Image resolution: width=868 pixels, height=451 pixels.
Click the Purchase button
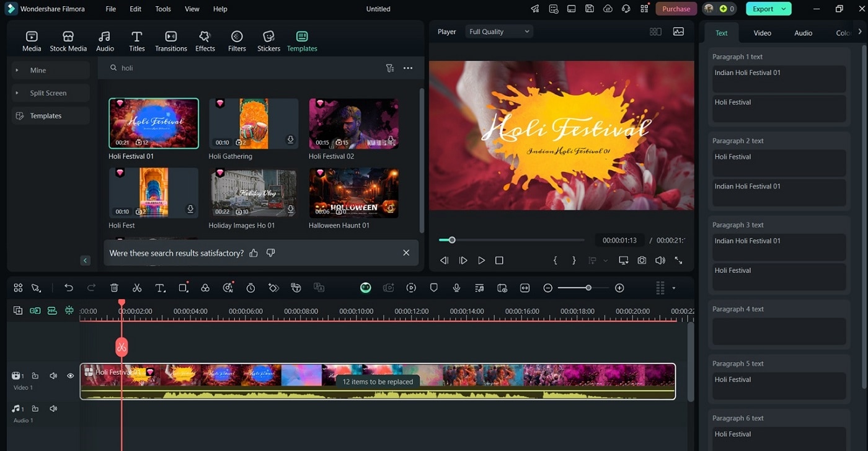point(676,9)
